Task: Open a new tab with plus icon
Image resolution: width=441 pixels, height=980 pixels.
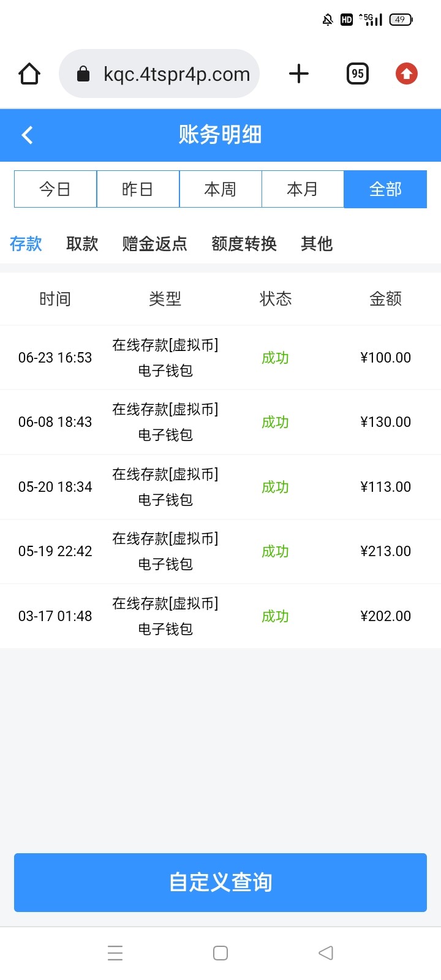Action: tap(299, 74)
